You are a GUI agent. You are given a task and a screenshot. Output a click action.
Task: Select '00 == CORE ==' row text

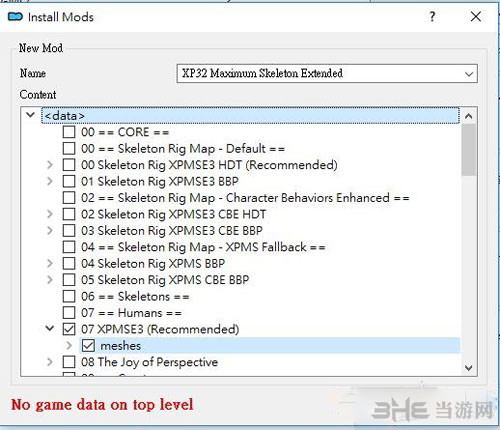125,132
